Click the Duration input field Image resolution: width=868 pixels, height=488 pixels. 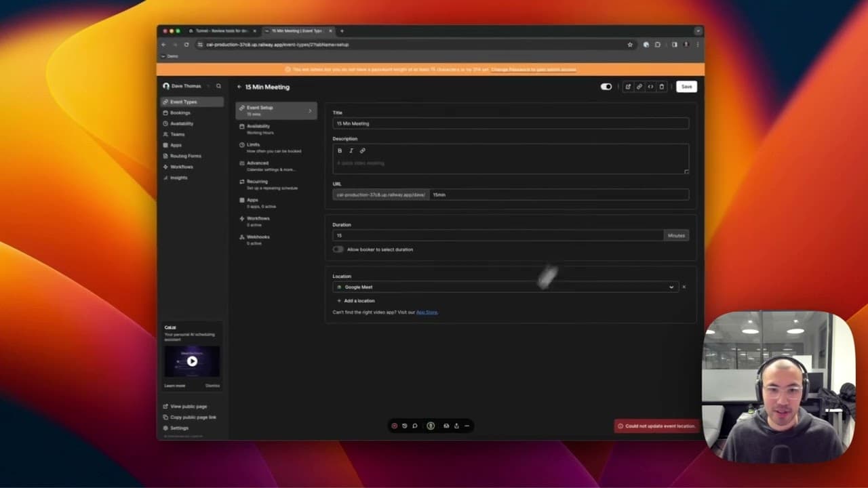(x=498, y=235)
